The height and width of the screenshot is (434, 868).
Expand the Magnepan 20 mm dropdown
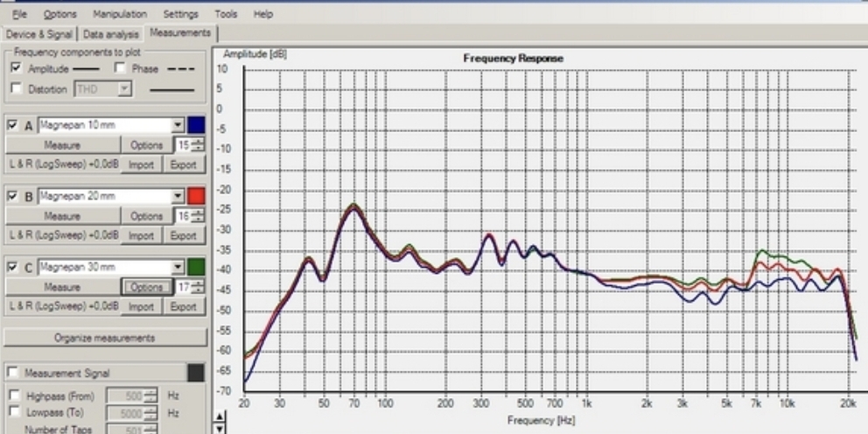[x=178, y=196]
